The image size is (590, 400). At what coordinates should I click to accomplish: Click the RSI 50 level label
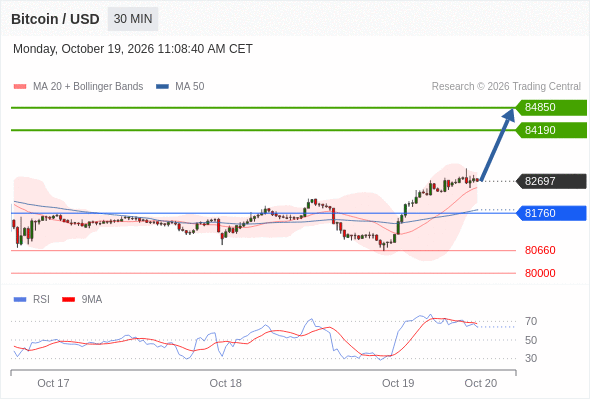[x=531, y=340]
